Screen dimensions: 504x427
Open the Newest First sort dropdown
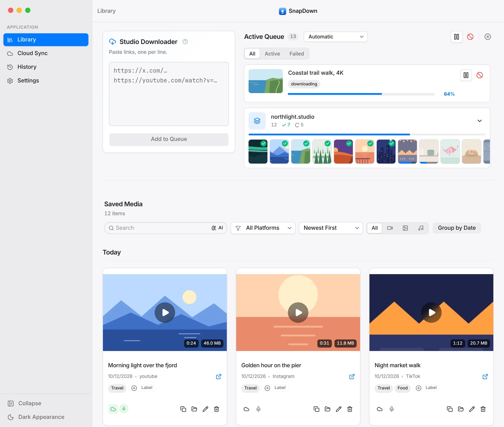331,228
